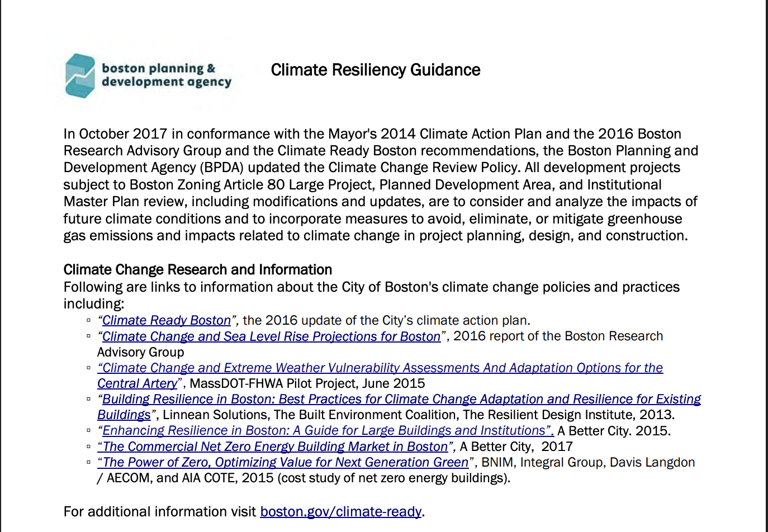
Task: Click the "boston planning & development agency" logo text
Action: pyautogui.click(x=166, y=74)
